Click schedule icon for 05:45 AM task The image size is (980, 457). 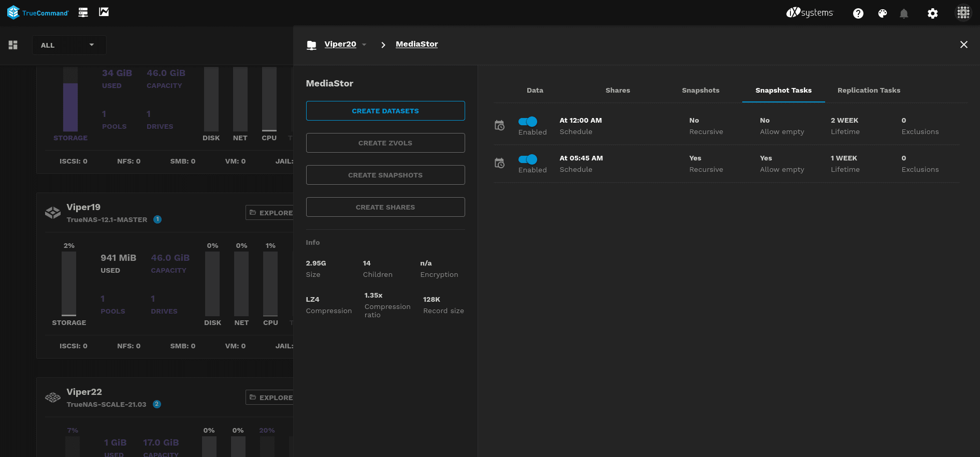click(x=499, y=163)
